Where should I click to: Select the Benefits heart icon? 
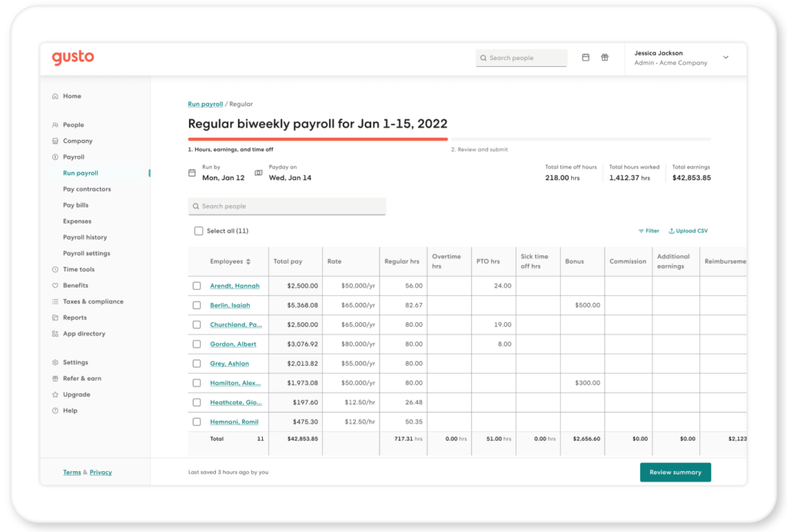[x=55, y=285]
